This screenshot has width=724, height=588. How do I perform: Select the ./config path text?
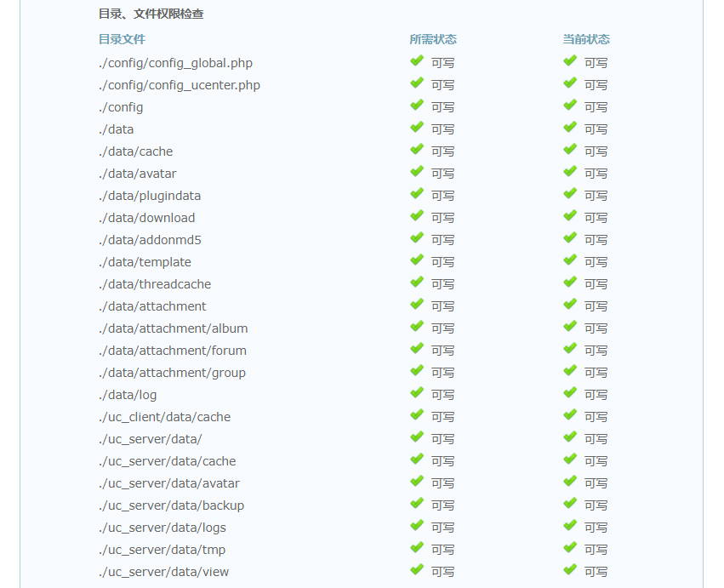pyautogui.click(x=121, y=107)
